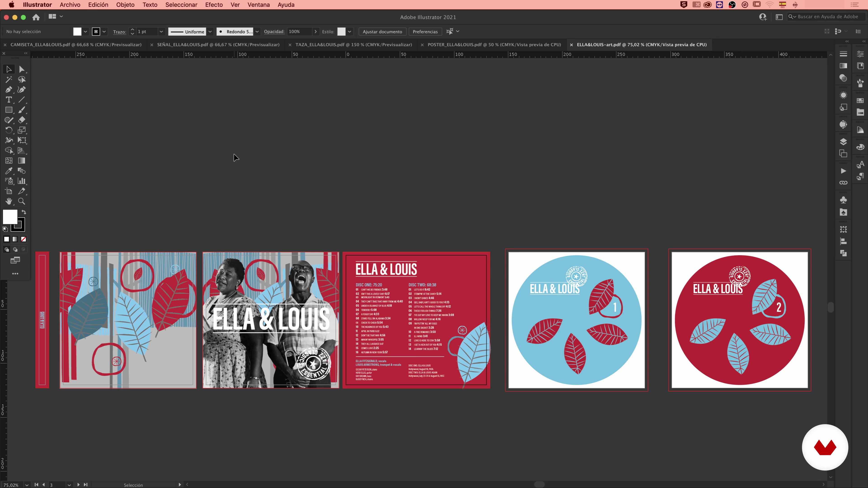Click the Ajustar documento button
This screenshot has width=868, height=488.
pos(382,32)
